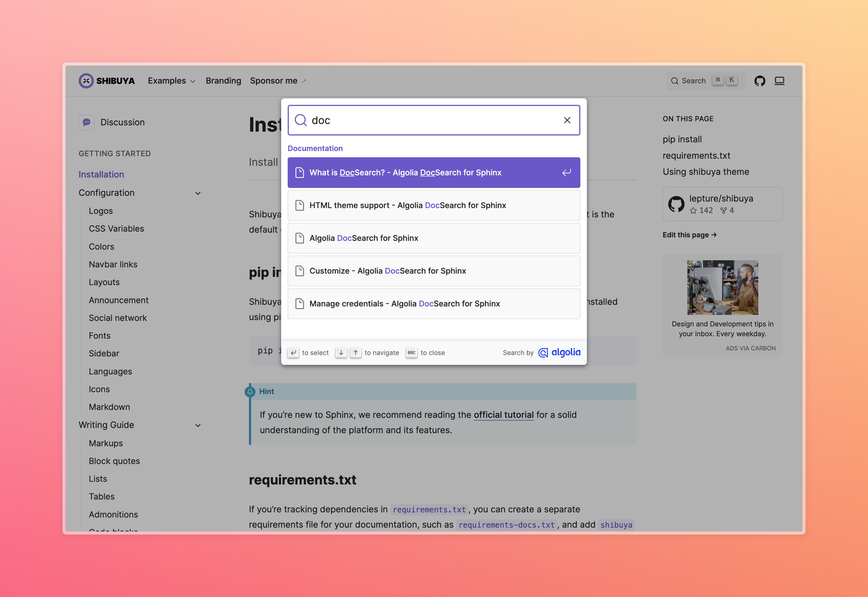Select Algolia DocSearch for Sphinx result
Screen dimensions: 868x597
pyautogui.click(x=434, y=238)
